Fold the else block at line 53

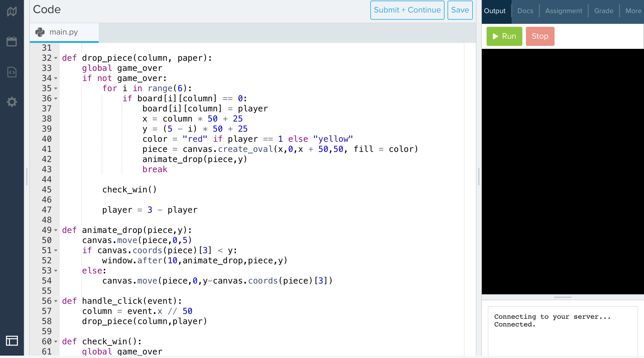pos(56,271)
